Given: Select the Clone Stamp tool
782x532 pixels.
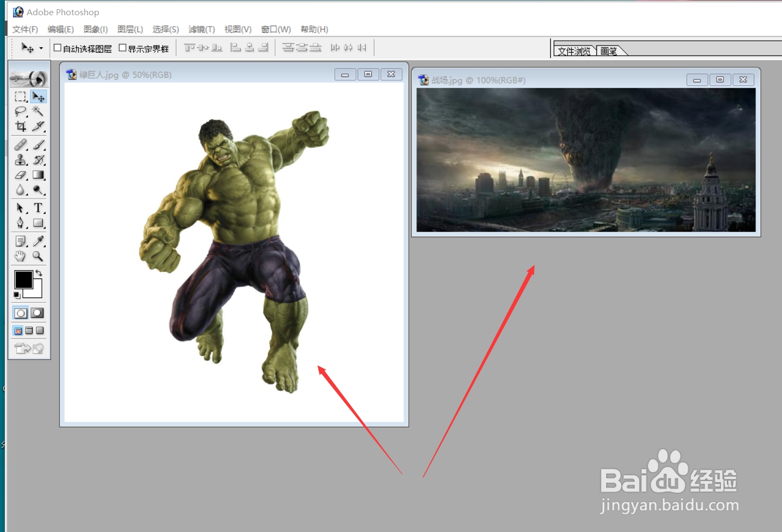Looking at the screenshot, I should (21, 160).
